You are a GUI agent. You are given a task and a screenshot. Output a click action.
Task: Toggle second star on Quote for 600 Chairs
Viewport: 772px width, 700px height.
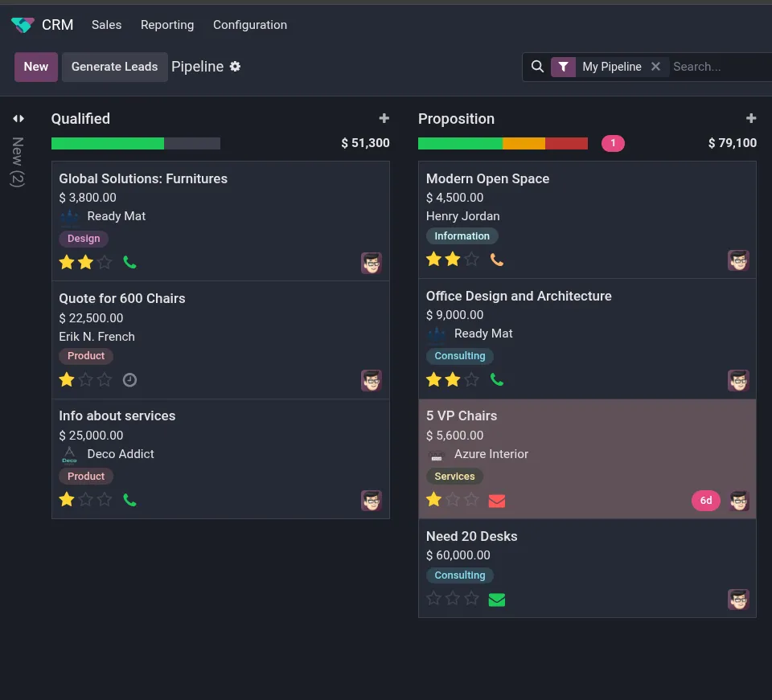click(86, 380)
